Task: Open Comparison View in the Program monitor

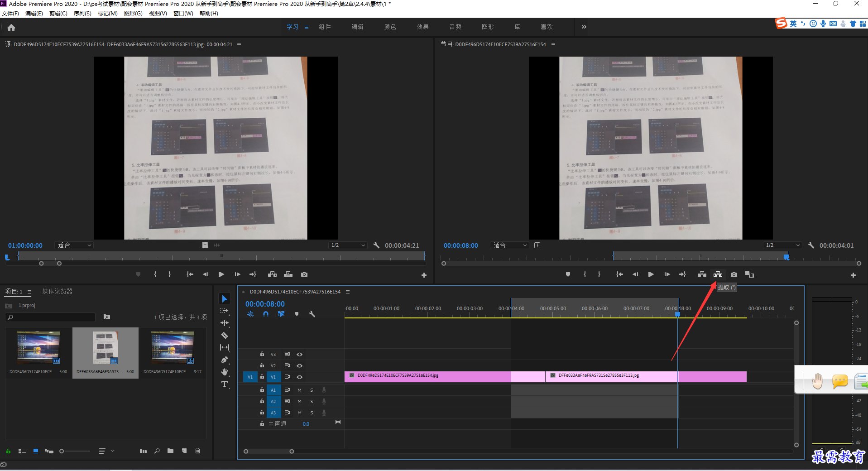Action: [x=749, y=274]
